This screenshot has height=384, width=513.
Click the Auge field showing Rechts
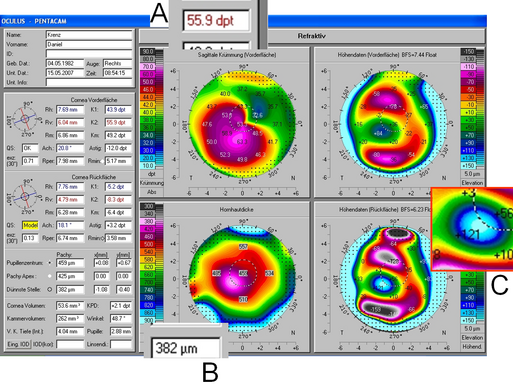point(117,63)
